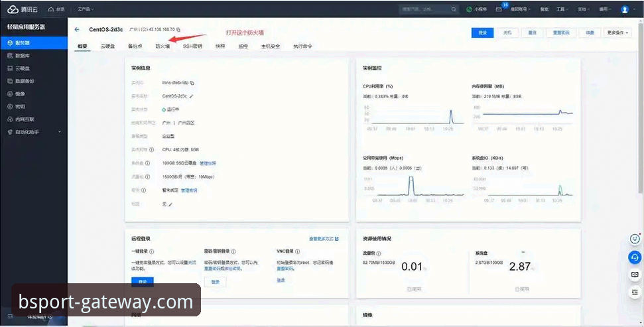This screenshot has width=644, height=327.
Task: Switch to the SSH密钥 tab
Action: point(192,46)
